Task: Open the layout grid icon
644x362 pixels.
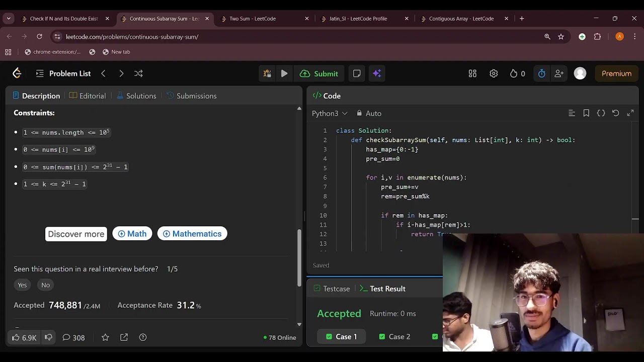Action: tap(472, 73)
